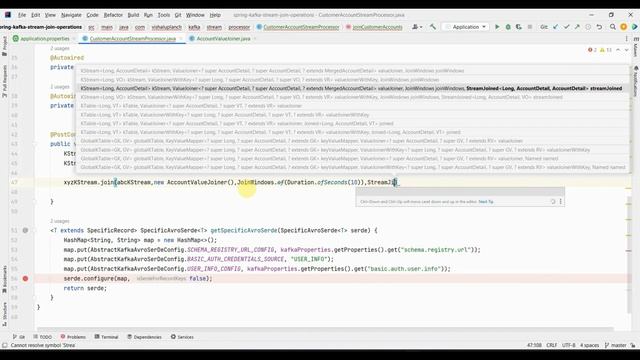Open the plugin toolbox icon at toolbar end

[634, 27]
